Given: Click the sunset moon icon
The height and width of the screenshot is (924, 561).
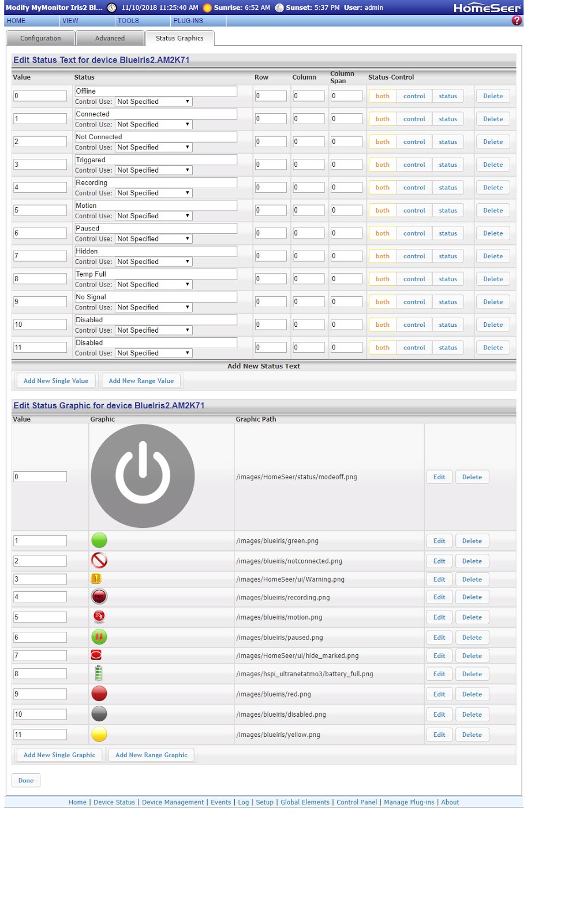Looking at the screenshot, I should (x=279, y=8).
